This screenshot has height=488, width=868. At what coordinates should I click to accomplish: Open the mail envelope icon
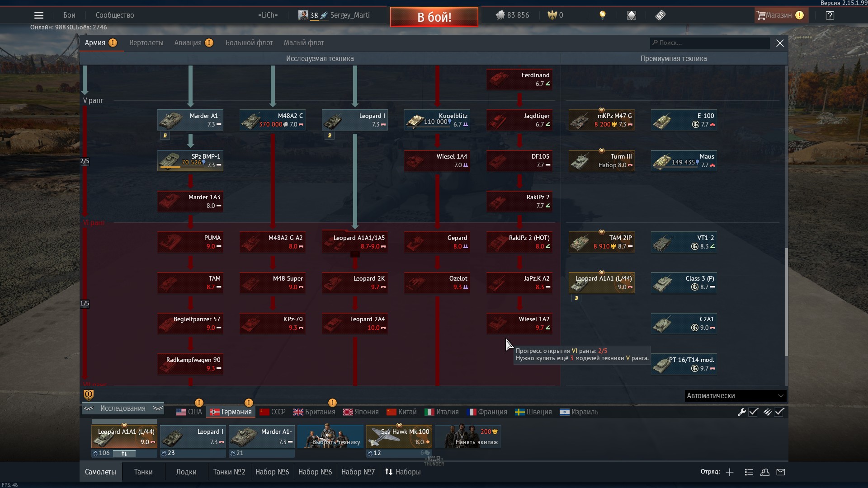781,472
